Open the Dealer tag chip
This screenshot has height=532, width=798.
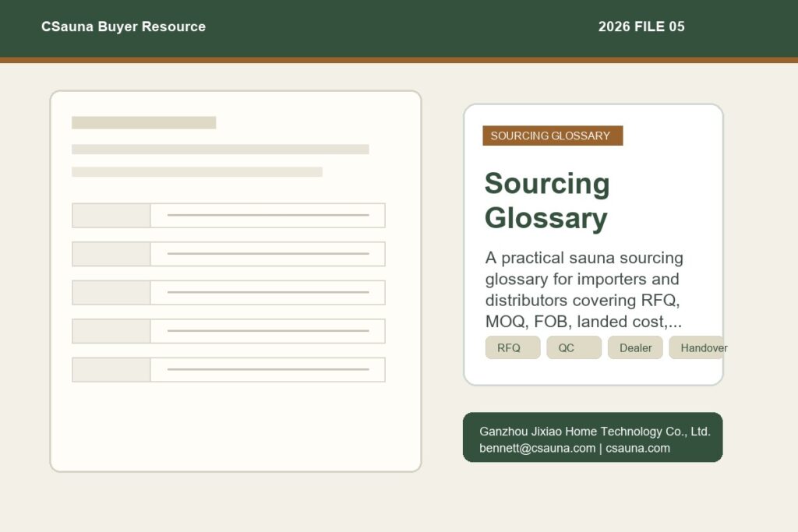coord(635,347)
